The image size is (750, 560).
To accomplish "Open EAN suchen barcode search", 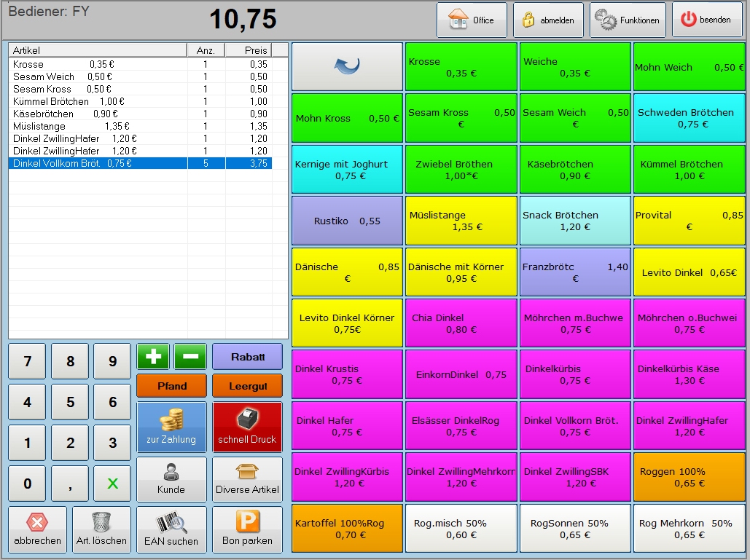I will point(172,529).
